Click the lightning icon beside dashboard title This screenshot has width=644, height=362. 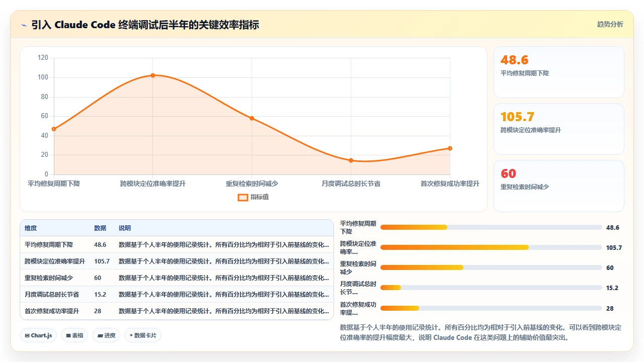coord(24,25)
